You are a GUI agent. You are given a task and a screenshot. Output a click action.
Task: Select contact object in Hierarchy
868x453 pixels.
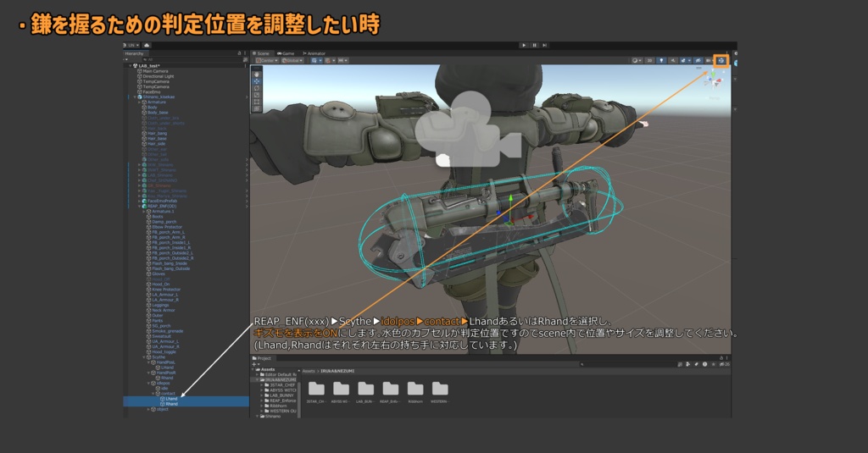pyautogui.click(x=168, y=394)
